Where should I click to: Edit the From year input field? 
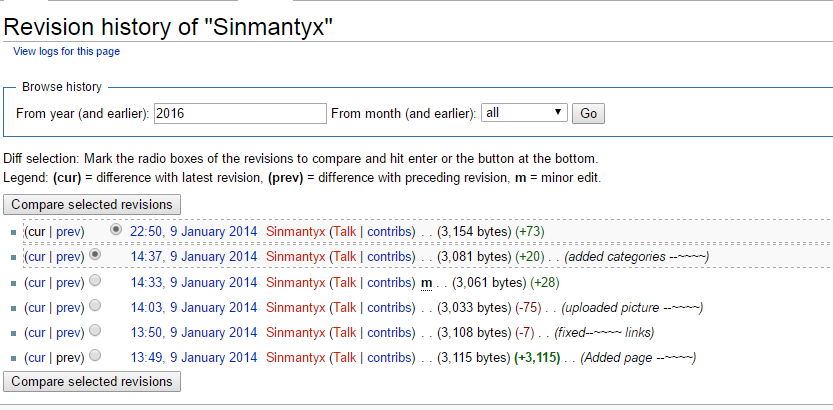240,113
